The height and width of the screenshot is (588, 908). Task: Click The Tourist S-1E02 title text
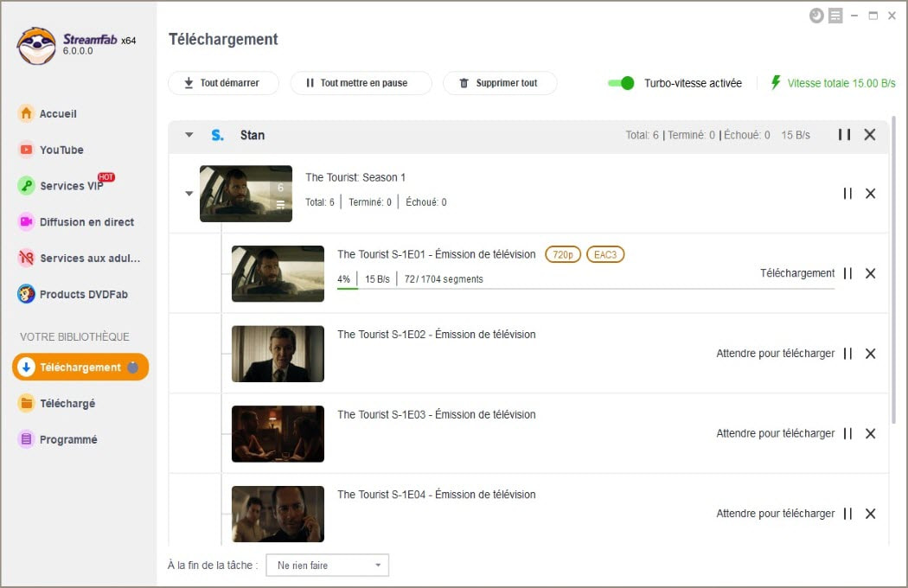(x=437, y=335)
